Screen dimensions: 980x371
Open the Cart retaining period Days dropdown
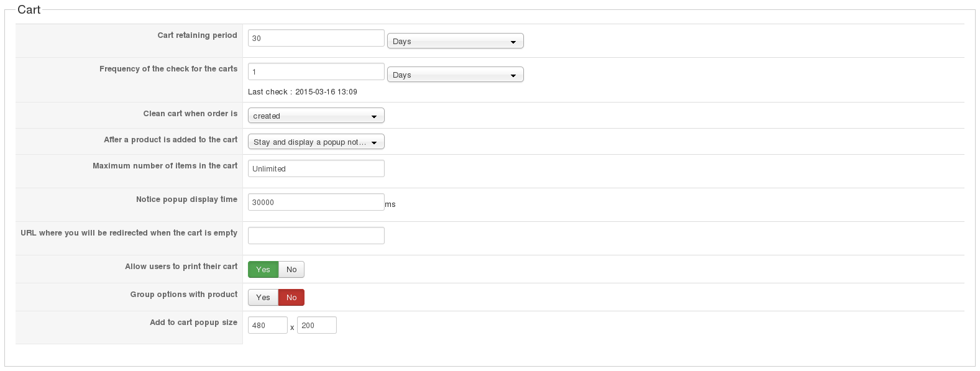455,42
